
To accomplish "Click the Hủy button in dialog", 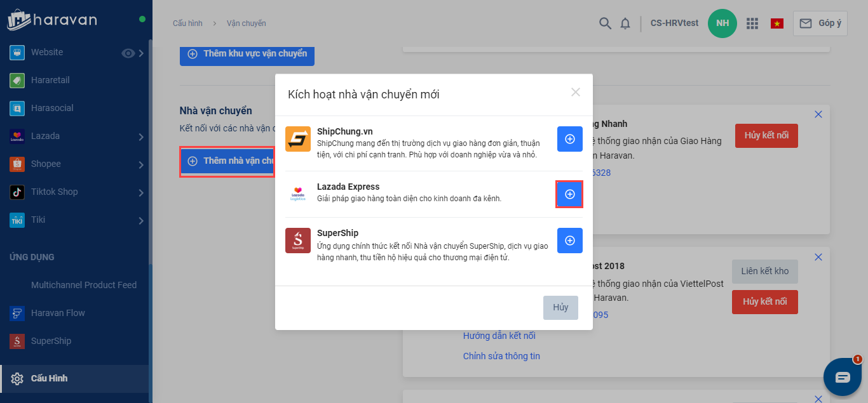I will click(x=560, y=307).
